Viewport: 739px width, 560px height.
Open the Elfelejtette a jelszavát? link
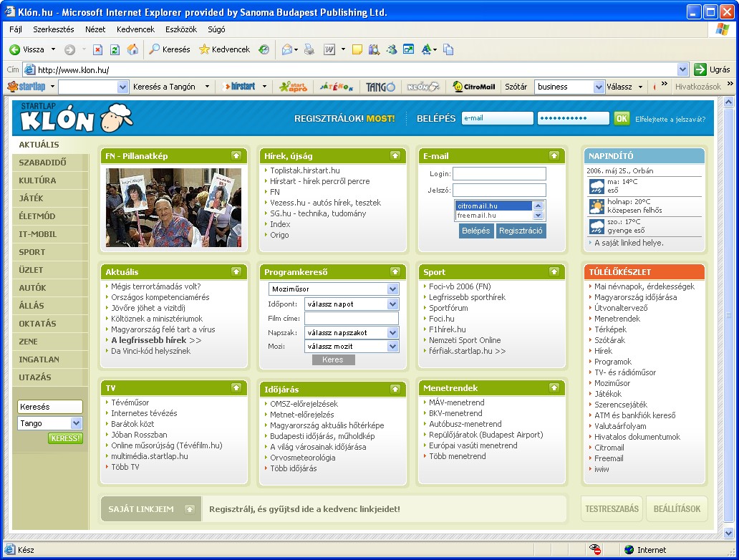tap(670, 120)
